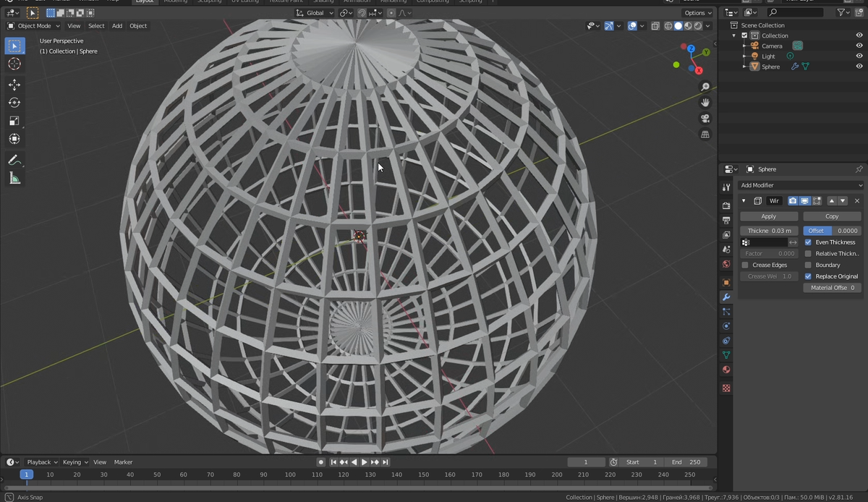Click Apply modifier button

pos(769,216)
